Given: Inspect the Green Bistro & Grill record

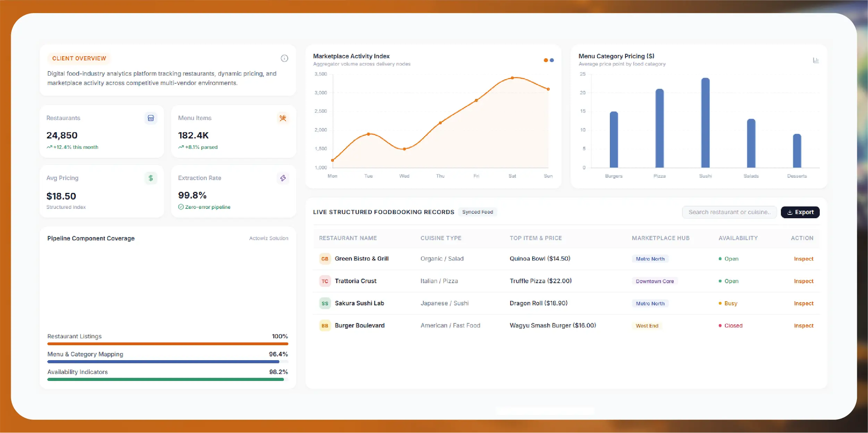Looking at the screenshot, I should click(803, 259).
